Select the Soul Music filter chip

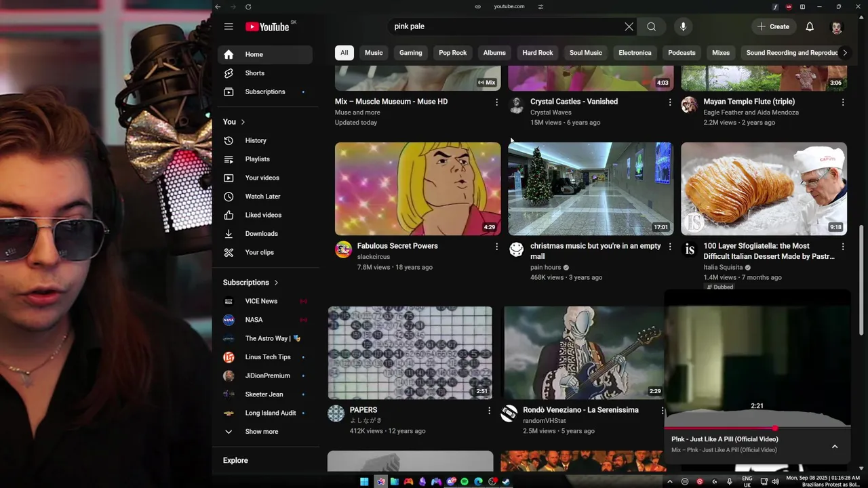586,53
